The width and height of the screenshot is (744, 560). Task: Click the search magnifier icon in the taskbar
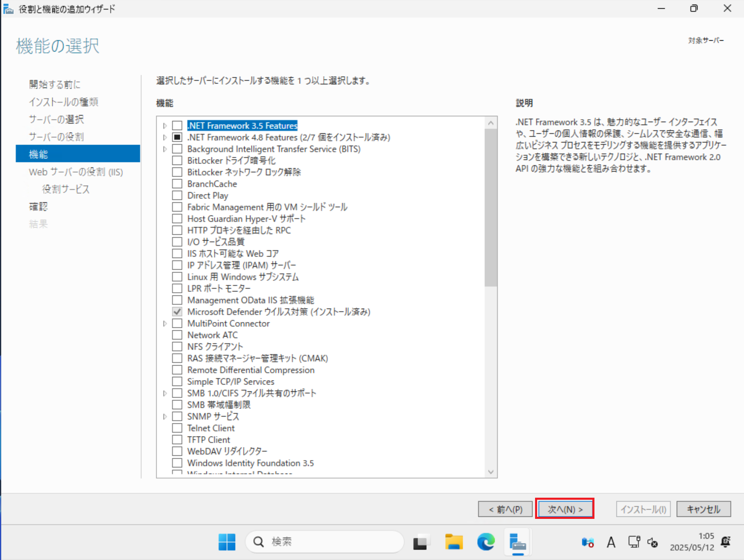(258, 542)
